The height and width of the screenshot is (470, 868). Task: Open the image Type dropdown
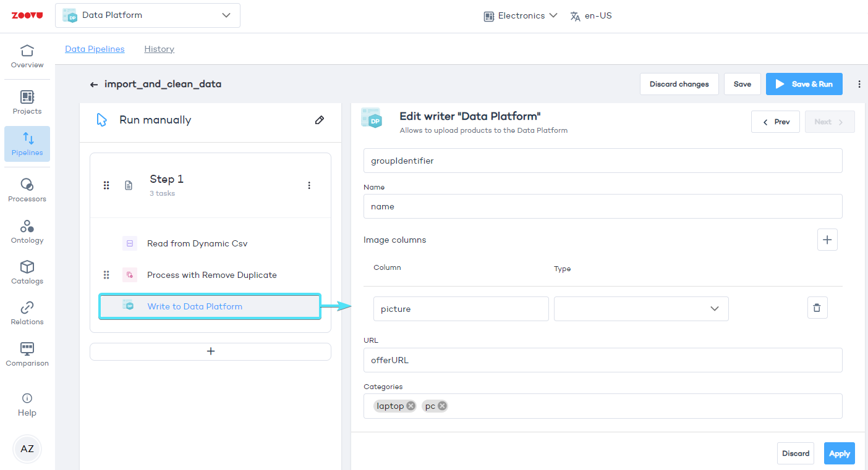[641, 309]
